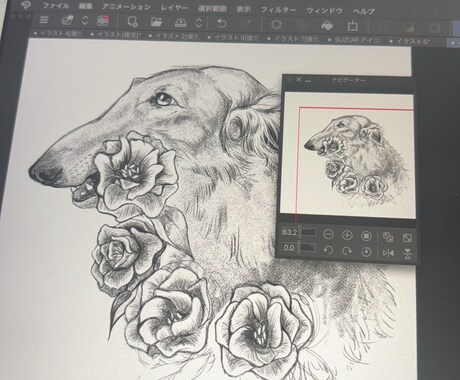
Task: Zoom in with the plus circle in Navigator
Action: [x=347, y=235]
